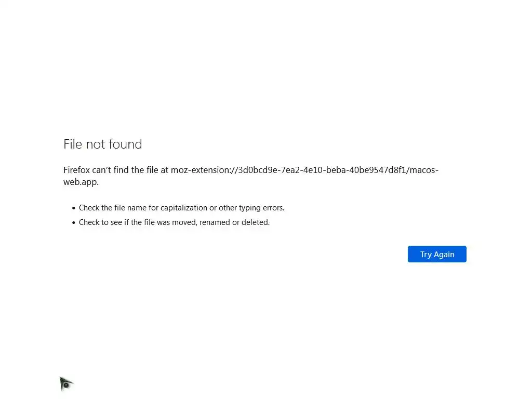Click the "File not found" heading
This screenshot has width=532, height=399.
102,144
